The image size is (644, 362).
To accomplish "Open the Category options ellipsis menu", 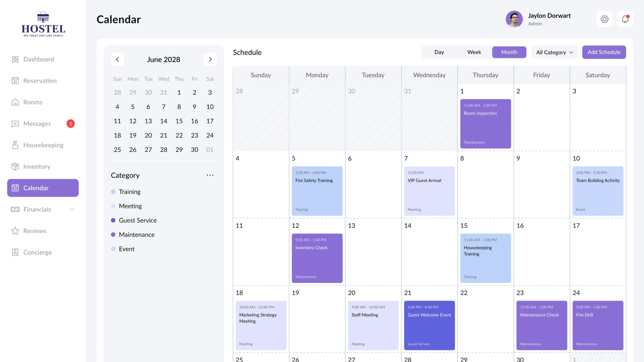I will coord(210,175).
